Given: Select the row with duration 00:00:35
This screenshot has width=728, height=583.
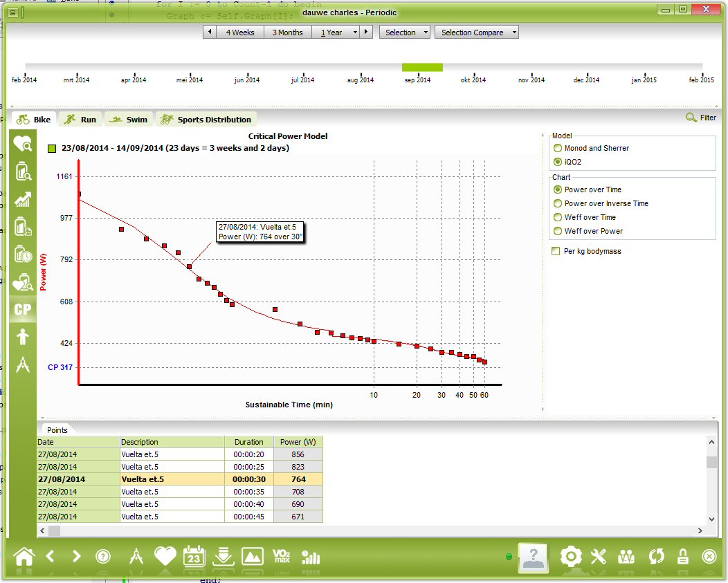Looking at the screenshot, I should (x=180, y=492).
